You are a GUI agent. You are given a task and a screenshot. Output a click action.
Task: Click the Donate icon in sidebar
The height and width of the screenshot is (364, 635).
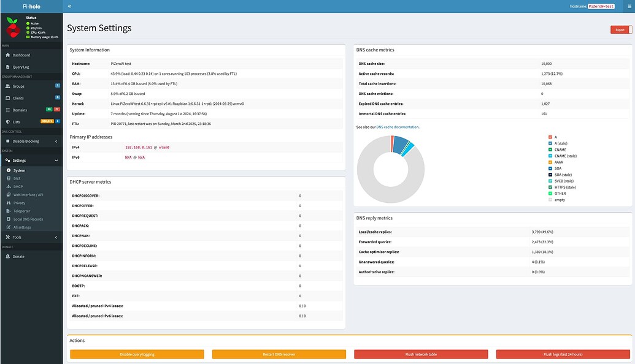(x=7, y=256)
